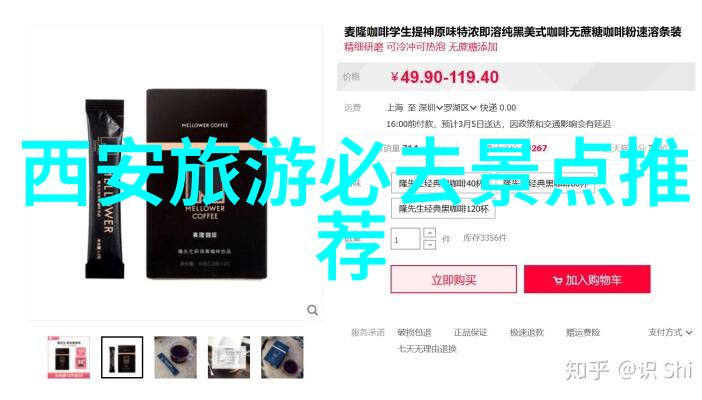Image resolution: width=702 pixels, height=400 pixels.
Task: Choose the 隆先生经典黑咖啡120杯 option
Action: pyautogui.click(x=444, y=209)
